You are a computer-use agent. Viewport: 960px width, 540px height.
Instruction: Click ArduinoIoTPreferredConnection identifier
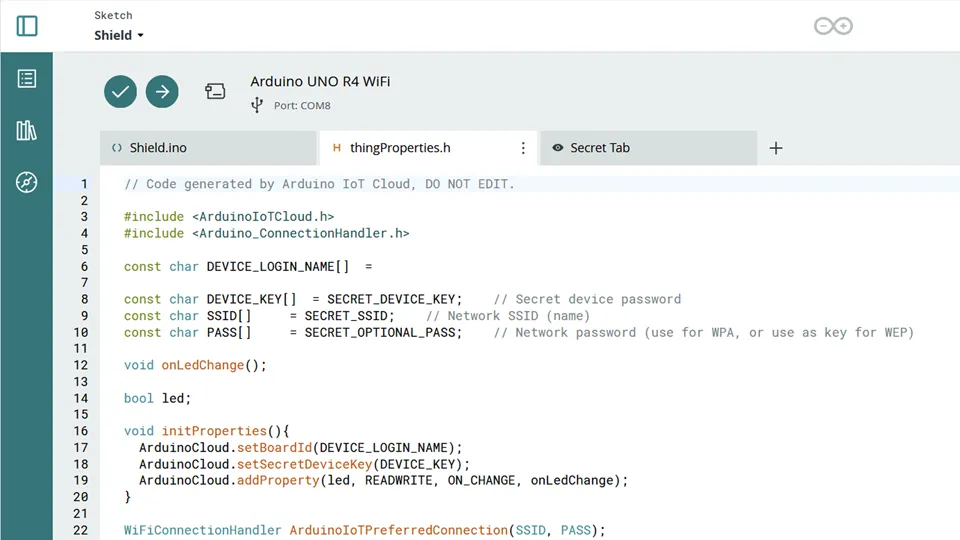click(x=399, y=530)
